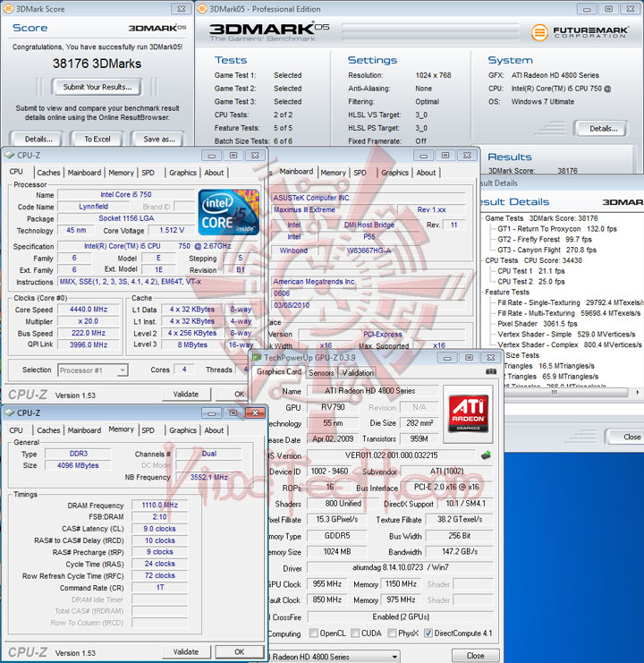The image size is (644, 663).
Task: Export results with To Excel button
Action: (x=97, y=139)
